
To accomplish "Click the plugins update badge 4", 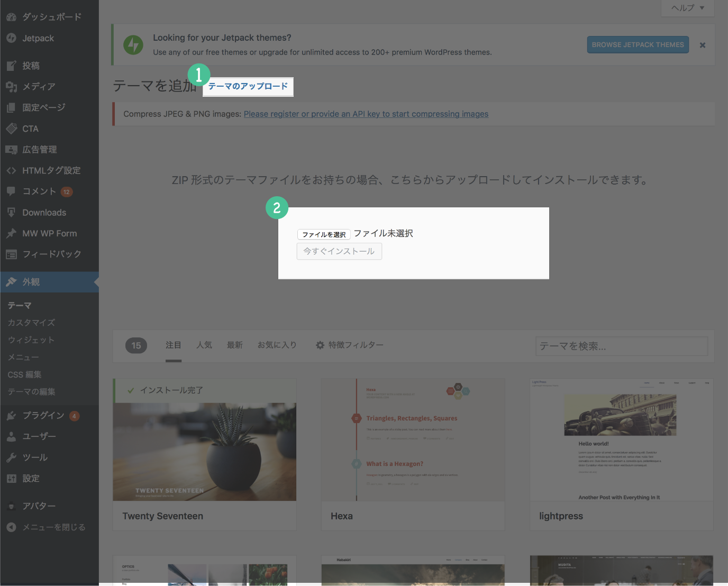I will click(x=75, y=416).
